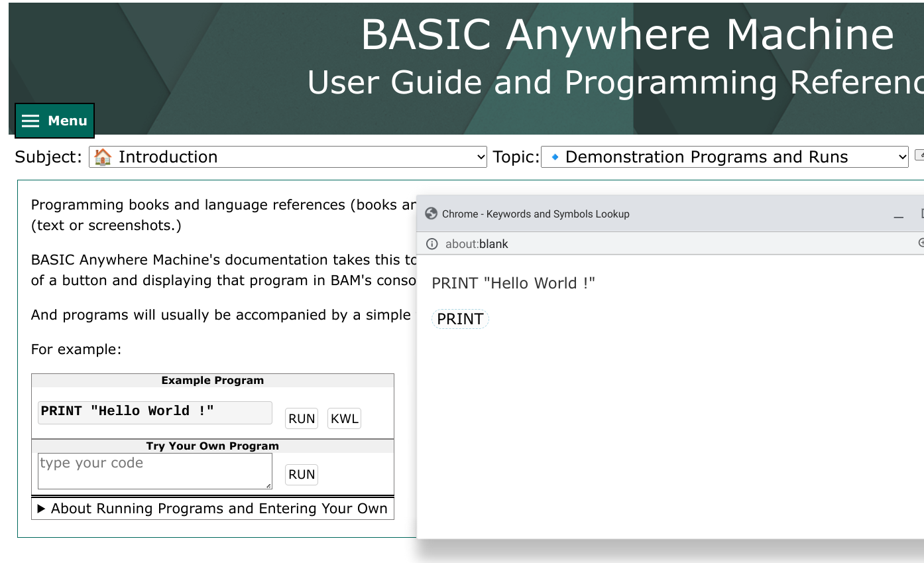The height and width of the screenshot is (563, 924).
Task: Open the Subject dropdown showing Introduction
Action: pyautogui.click(x=288, y=157)
